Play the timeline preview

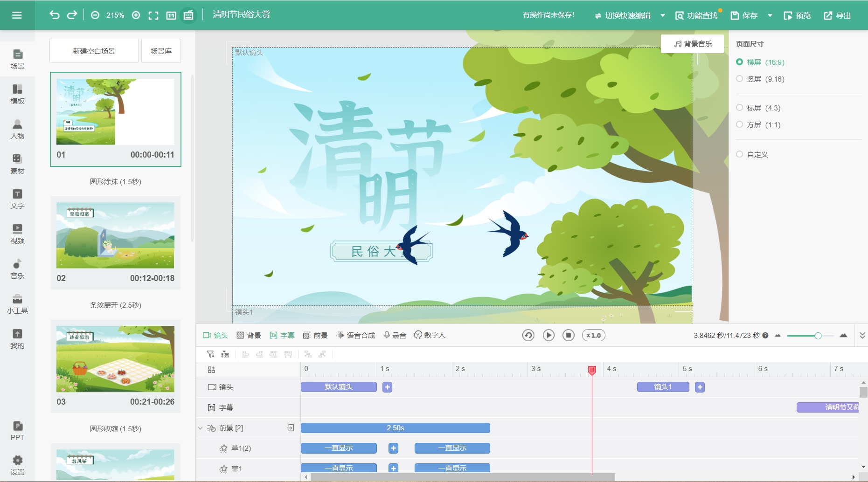tap(549, 335)
